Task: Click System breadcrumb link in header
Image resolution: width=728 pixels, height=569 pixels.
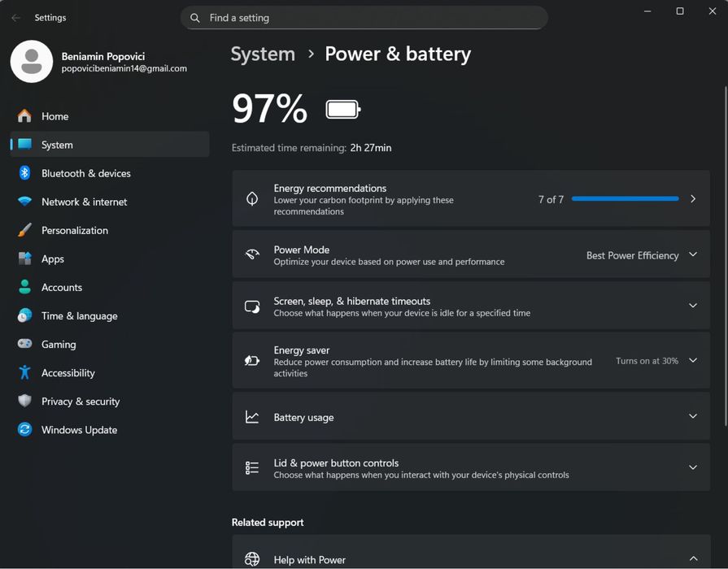Action: [263, 54]
